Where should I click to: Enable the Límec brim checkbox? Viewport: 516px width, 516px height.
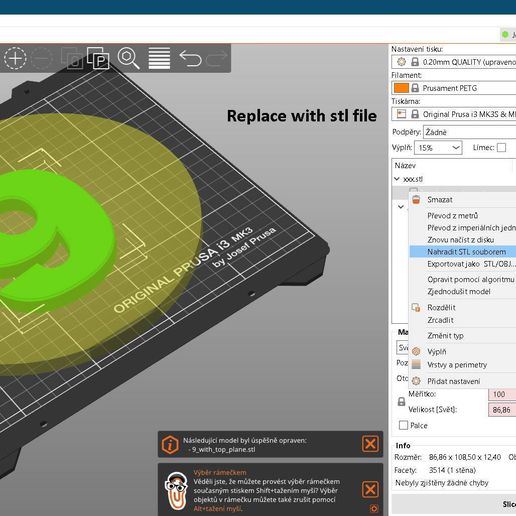pos(501,147)
